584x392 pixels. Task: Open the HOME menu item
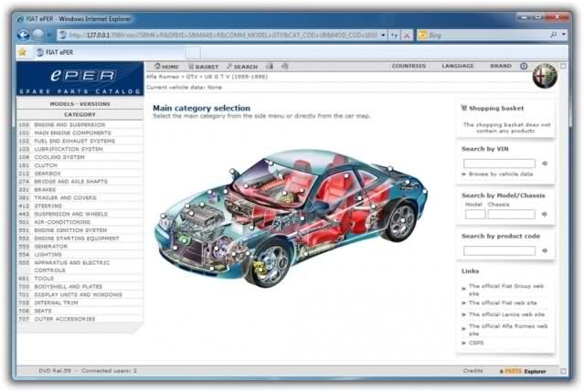point(166,67)
